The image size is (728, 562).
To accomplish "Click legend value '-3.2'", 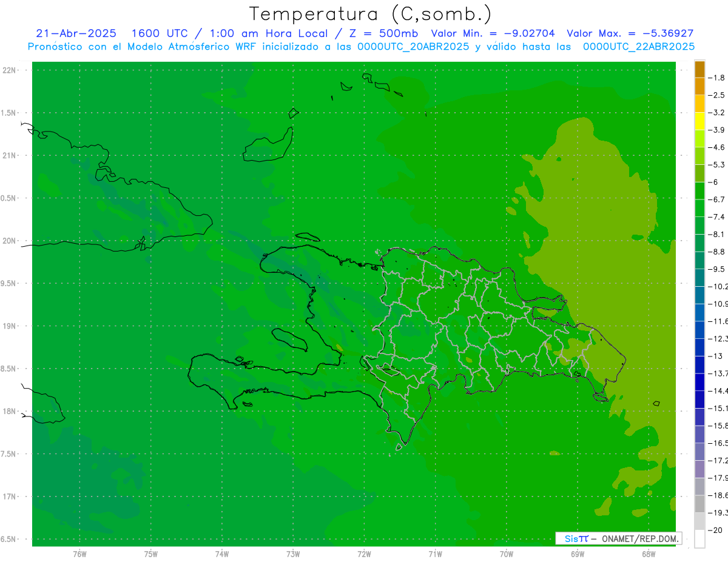I will point(717,113).
